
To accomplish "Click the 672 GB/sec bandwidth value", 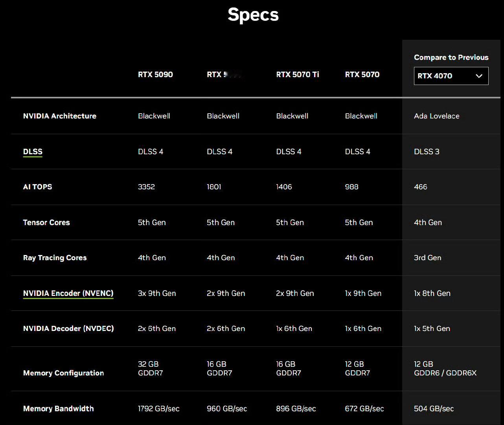I will click(x=364, y=408).
